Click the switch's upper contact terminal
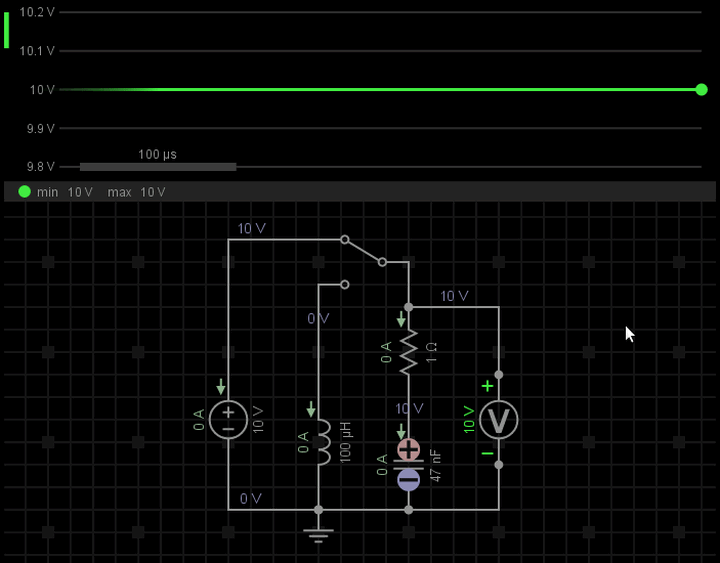Screen dimensions: 720x563 [x=345, y=240]
